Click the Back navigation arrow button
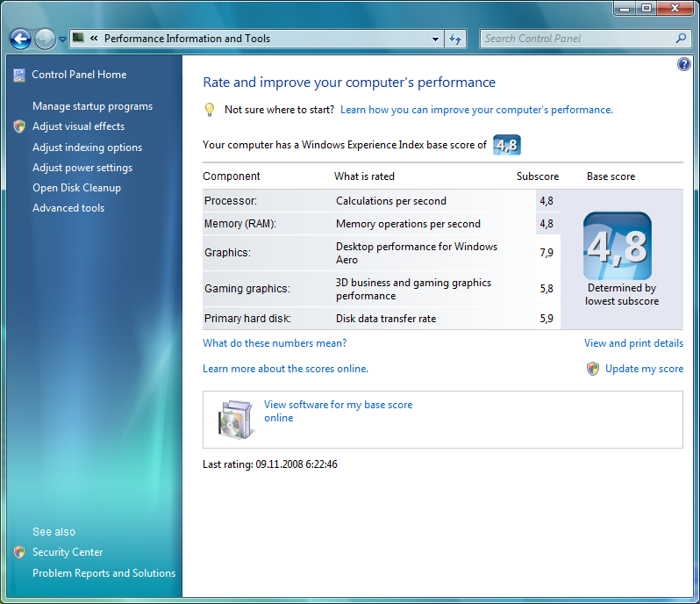 point(20,39)
